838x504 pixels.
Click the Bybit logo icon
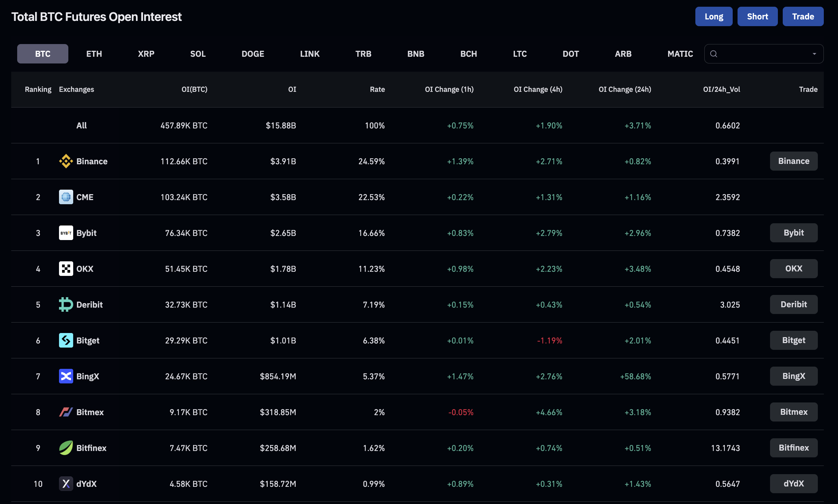[66, 233]
